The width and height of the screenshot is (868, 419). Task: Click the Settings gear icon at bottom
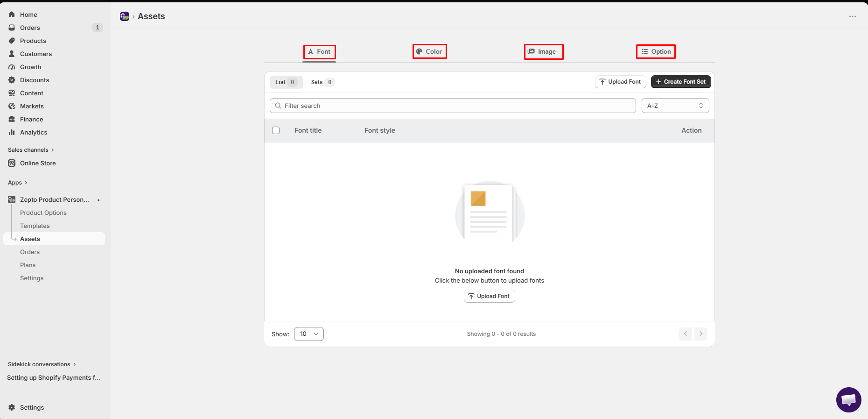12,407
